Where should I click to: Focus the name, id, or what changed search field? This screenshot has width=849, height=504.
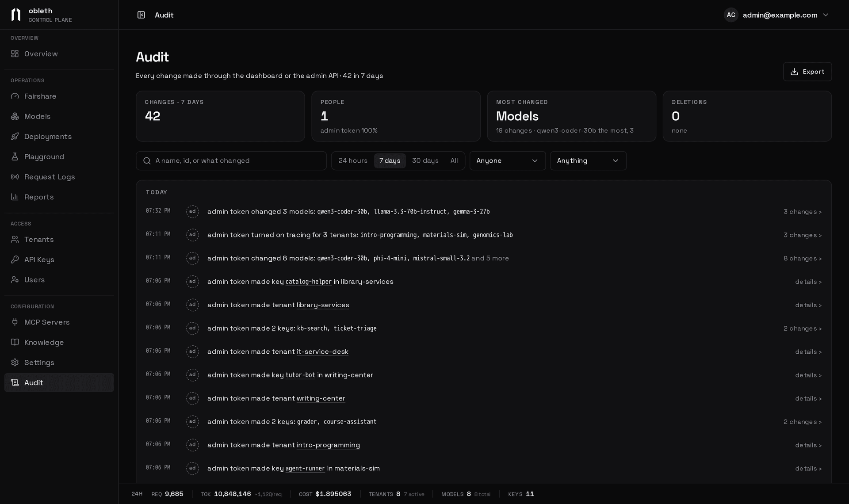point(231,161)
